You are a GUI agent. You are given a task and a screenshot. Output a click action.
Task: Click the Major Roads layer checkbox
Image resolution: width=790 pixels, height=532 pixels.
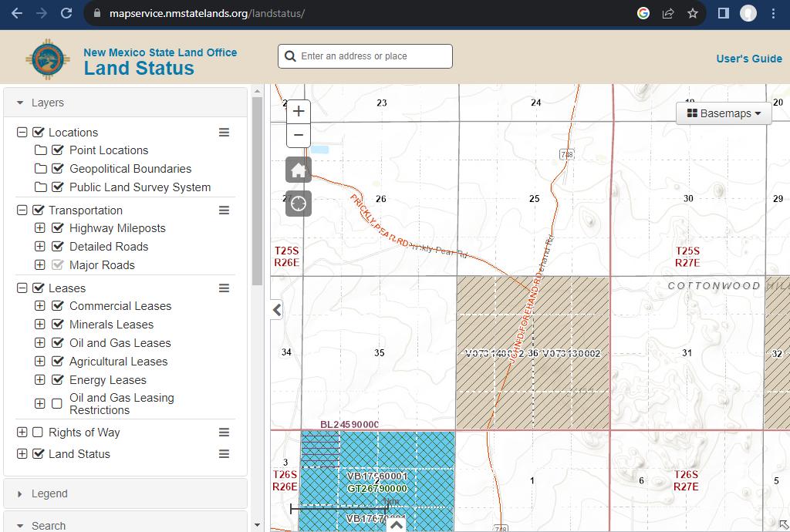coord(57,264)
